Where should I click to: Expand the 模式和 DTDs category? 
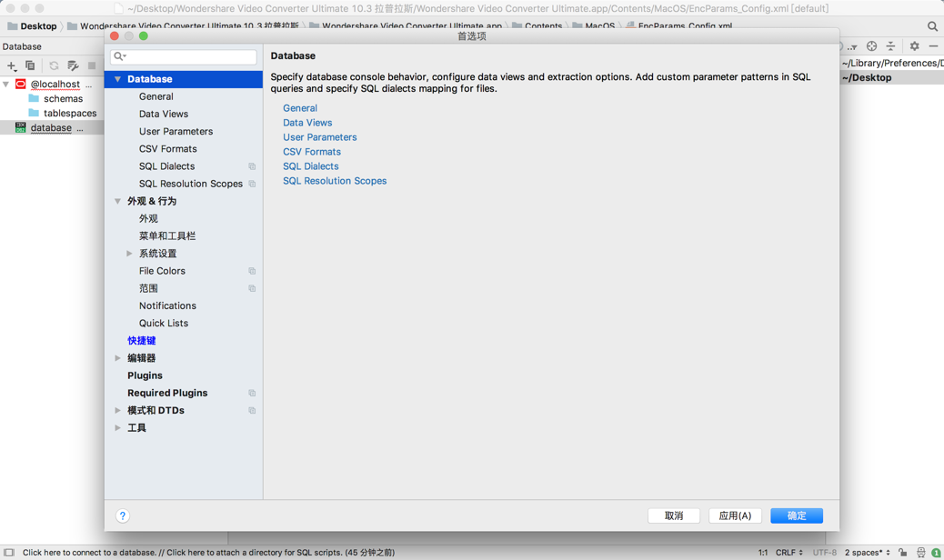[117, 410]
